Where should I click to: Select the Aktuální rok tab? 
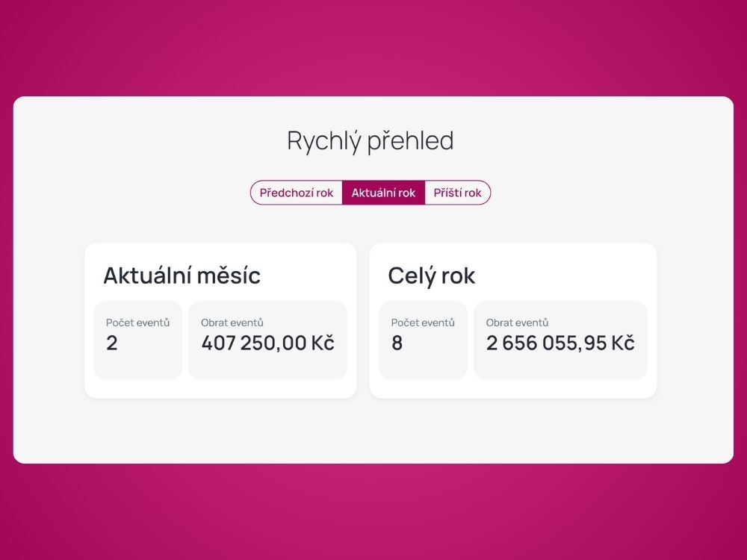[383, 193]
